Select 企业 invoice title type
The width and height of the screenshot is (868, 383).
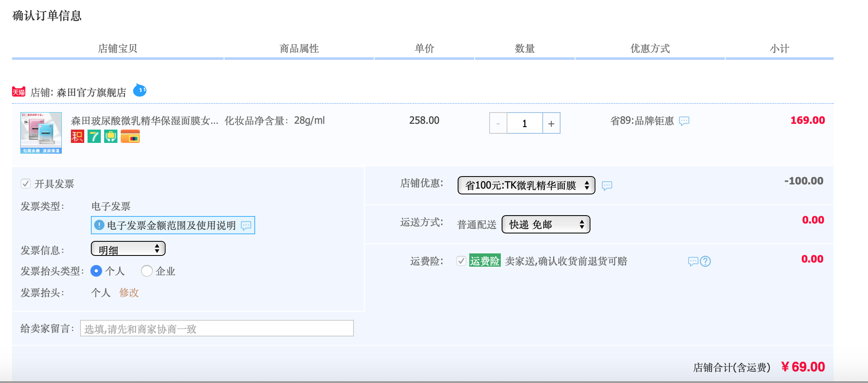[147, 271]
